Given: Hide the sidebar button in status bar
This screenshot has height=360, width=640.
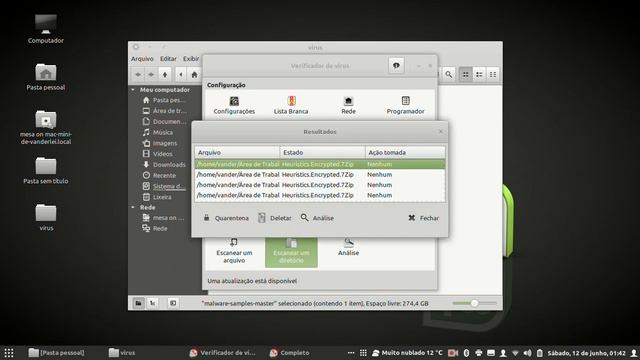Looking at the screenshot, I should [x=173, y=303].
